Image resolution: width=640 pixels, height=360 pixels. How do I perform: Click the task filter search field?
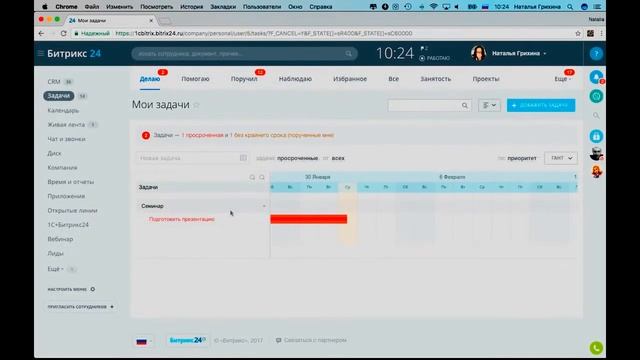tap(429, 105)
